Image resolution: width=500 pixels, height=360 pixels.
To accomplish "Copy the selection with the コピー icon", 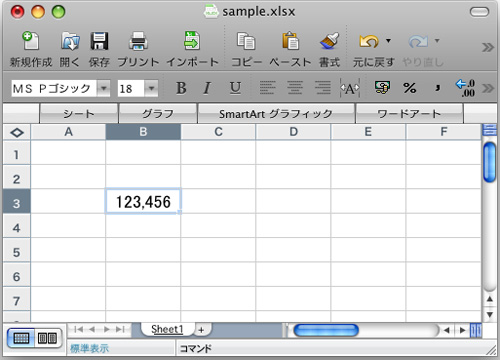I will 246,41.
